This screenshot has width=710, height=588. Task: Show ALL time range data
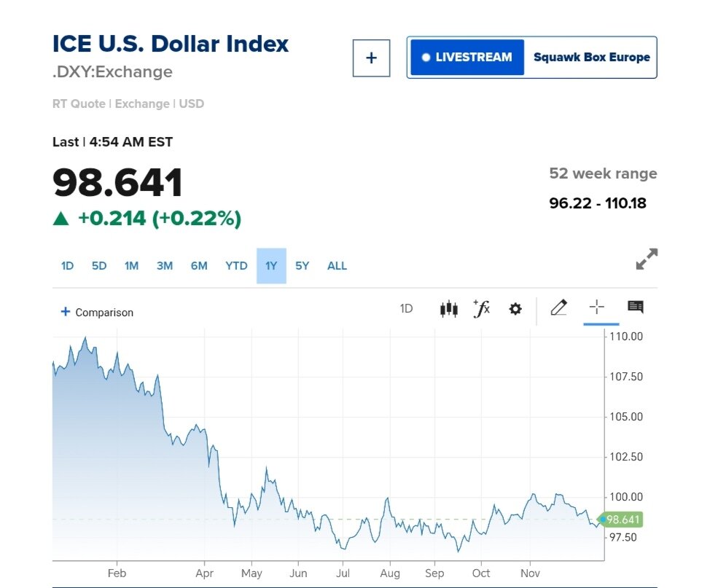[337, 266]
